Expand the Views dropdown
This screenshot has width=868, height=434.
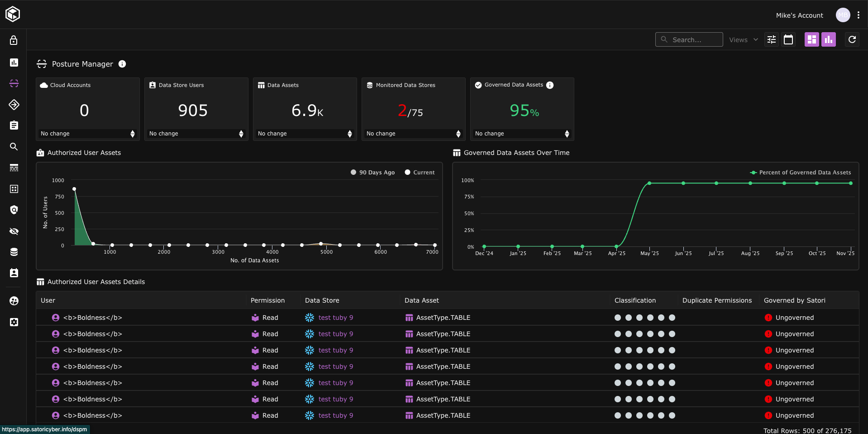[x=743, y=40]
